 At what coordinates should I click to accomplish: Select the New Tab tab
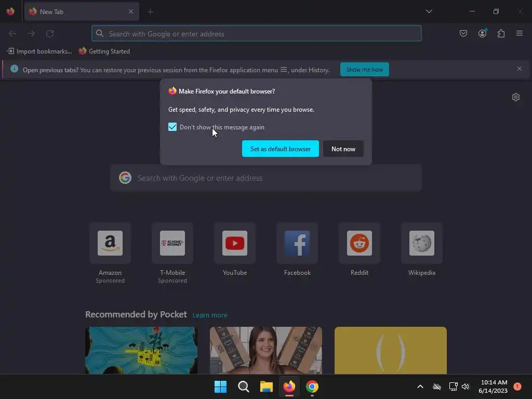tap(82, 11)
